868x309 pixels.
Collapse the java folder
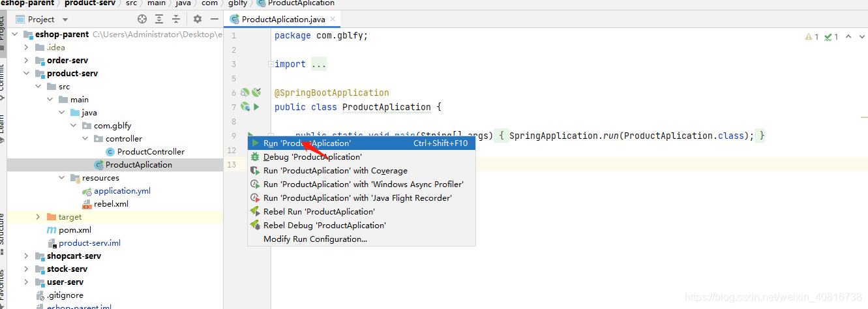(x=61, y=113)
